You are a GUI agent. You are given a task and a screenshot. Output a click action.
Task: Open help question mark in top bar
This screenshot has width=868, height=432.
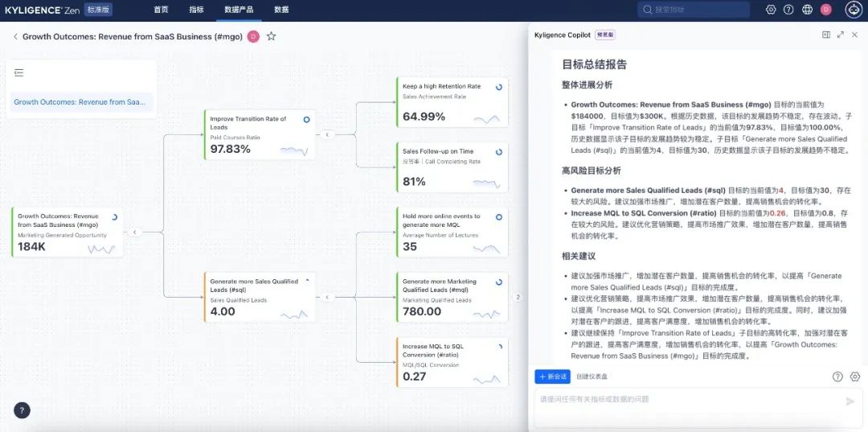pos(789,10)
